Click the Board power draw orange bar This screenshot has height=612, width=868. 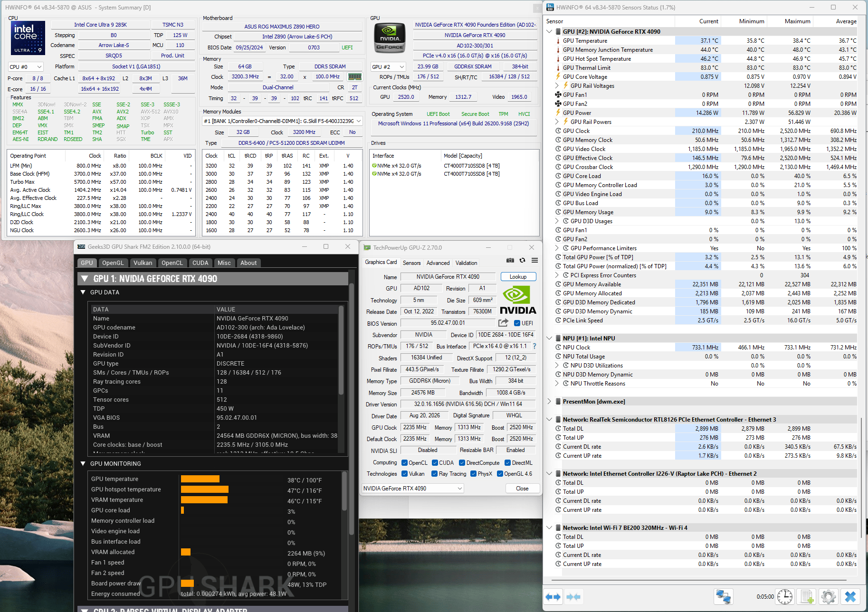coord(187,584)
